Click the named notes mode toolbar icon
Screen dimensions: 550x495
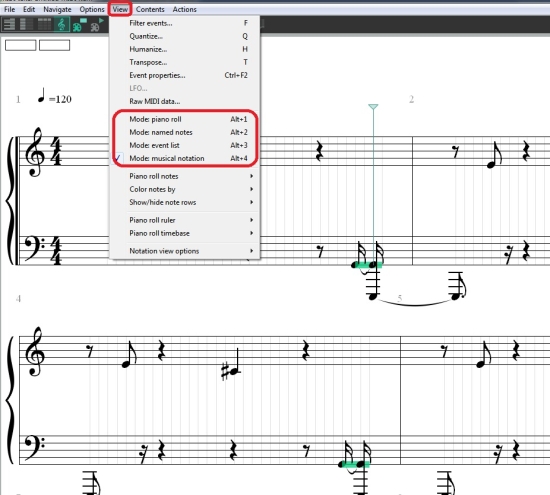[27, 24]
